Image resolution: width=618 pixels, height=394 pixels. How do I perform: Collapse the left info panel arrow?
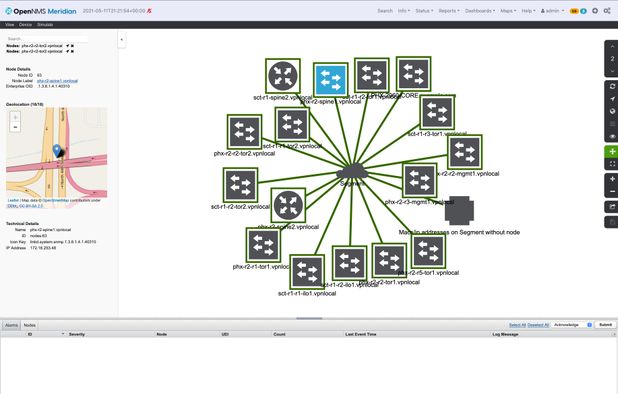121,40
